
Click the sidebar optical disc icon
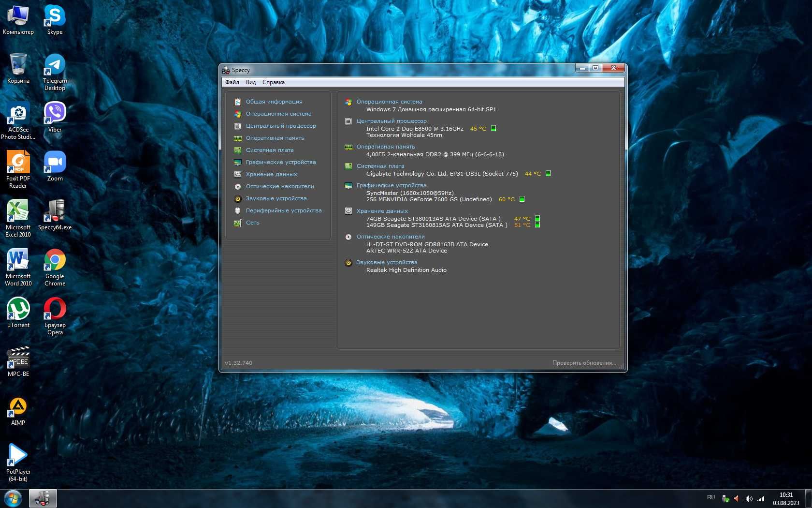pyautogui.click(x=237, y=186)
